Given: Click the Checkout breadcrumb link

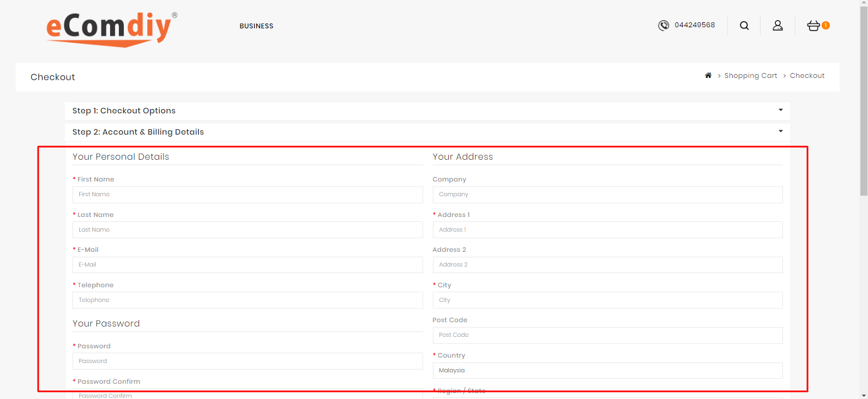Looking at the screenshot, I should 807,76.
